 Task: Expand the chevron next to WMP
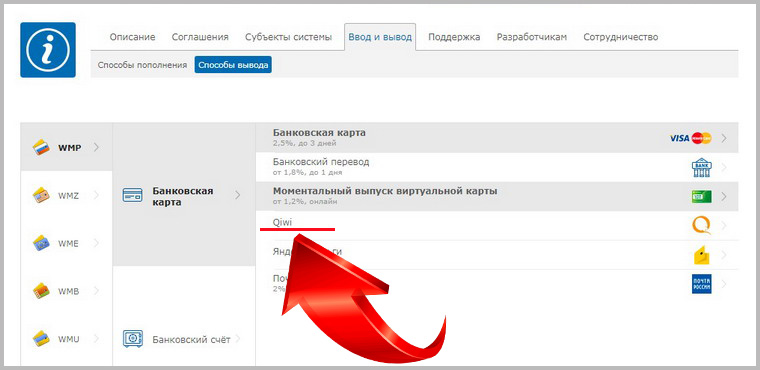point(96,147)
